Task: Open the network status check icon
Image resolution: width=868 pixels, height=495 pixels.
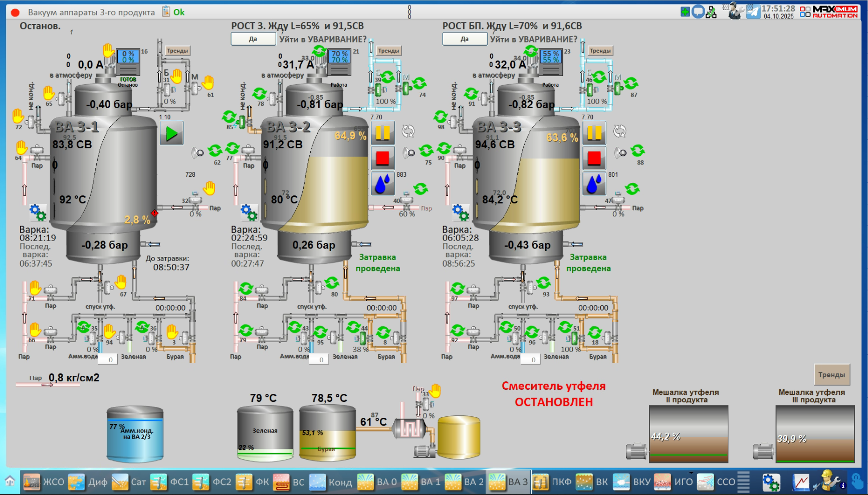Action: point(711,12)
